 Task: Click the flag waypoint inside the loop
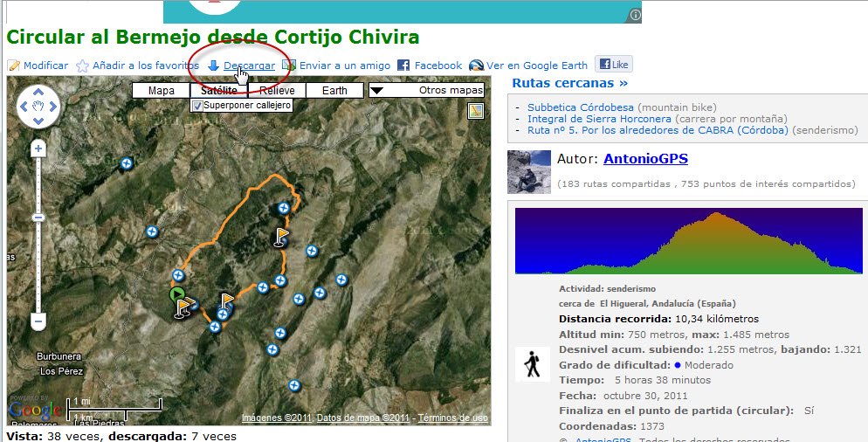point(282,237)
